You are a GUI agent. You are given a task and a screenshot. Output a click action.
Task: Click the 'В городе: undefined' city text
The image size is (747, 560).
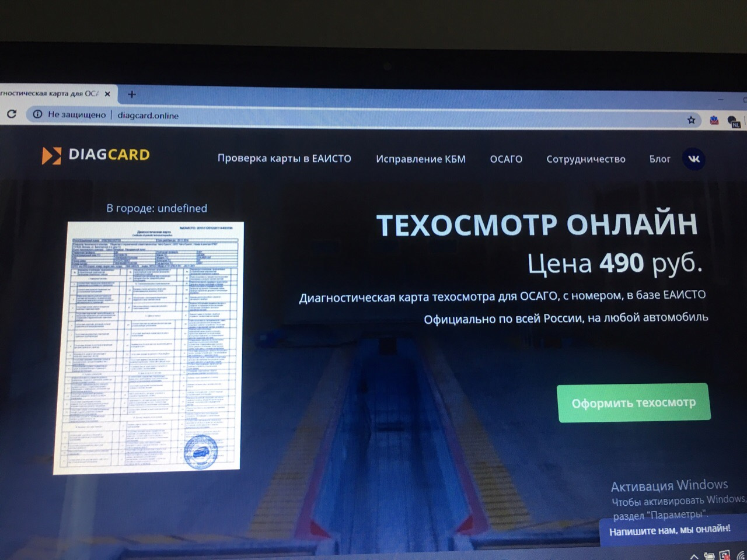point(156,208)
